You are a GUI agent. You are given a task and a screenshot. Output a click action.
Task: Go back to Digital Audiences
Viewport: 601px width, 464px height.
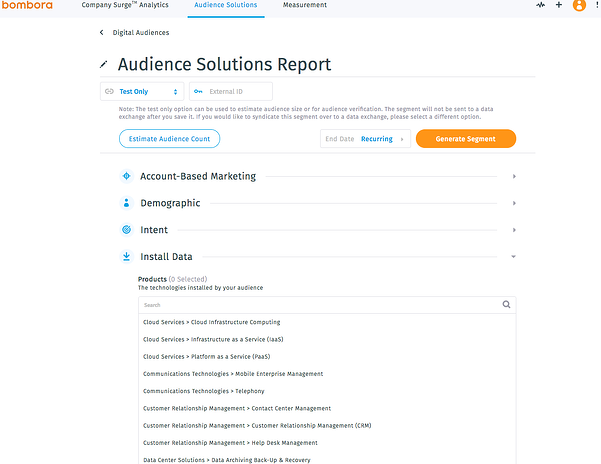pyautogui.click(x=141, y=33)
